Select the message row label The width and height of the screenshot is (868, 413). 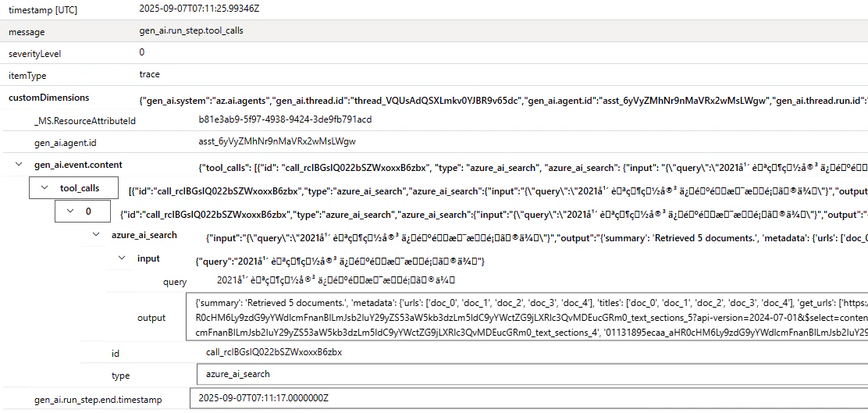point(27,32)
